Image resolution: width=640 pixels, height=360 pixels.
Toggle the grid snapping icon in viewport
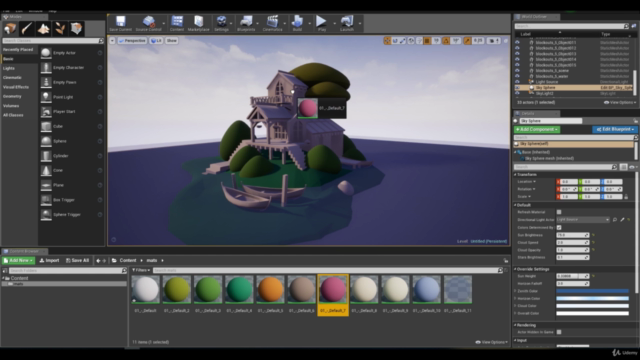427,40
